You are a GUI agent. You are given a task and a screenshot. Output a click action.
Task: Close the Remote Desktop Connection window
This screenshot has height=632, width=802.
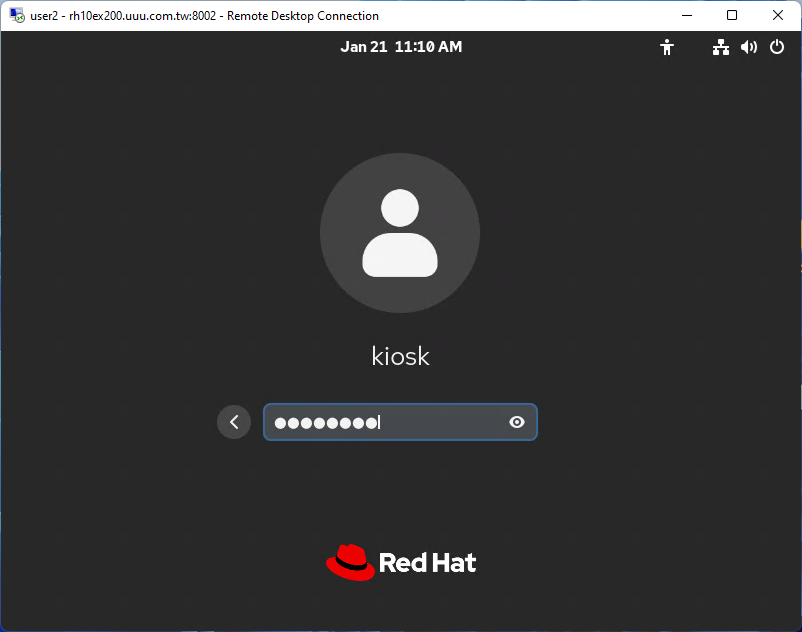click(777, 15)
